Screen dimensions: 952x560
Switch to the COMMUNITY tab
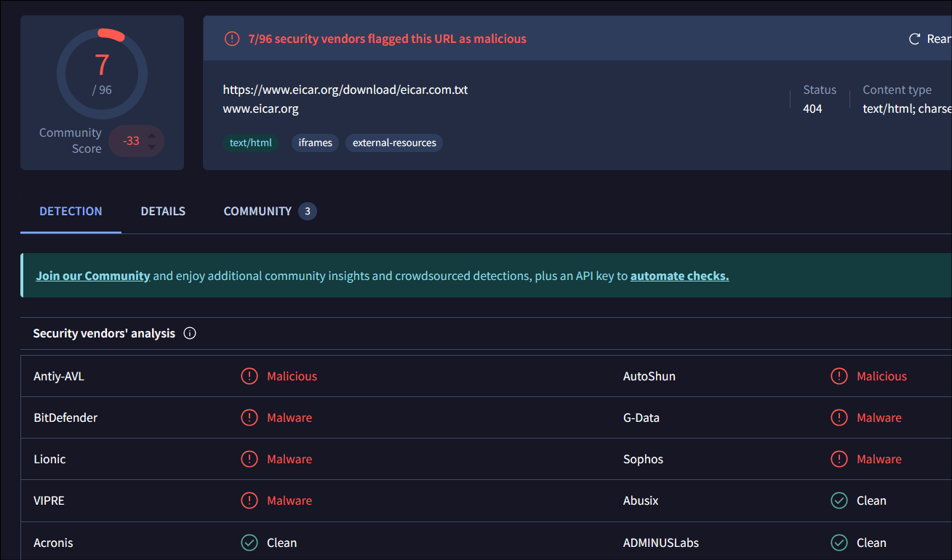257,212
